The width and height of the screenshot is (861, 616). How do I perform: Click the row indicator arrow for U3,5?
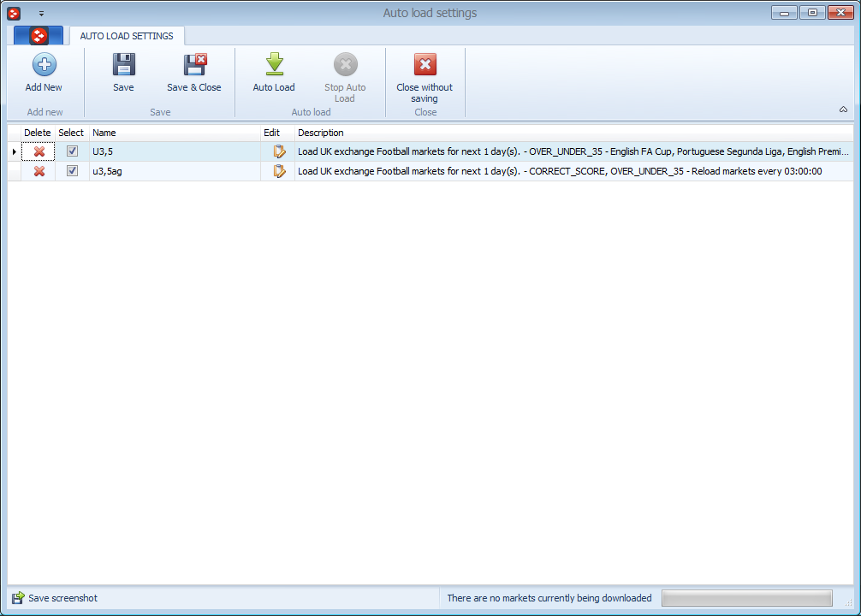[15, 151]
